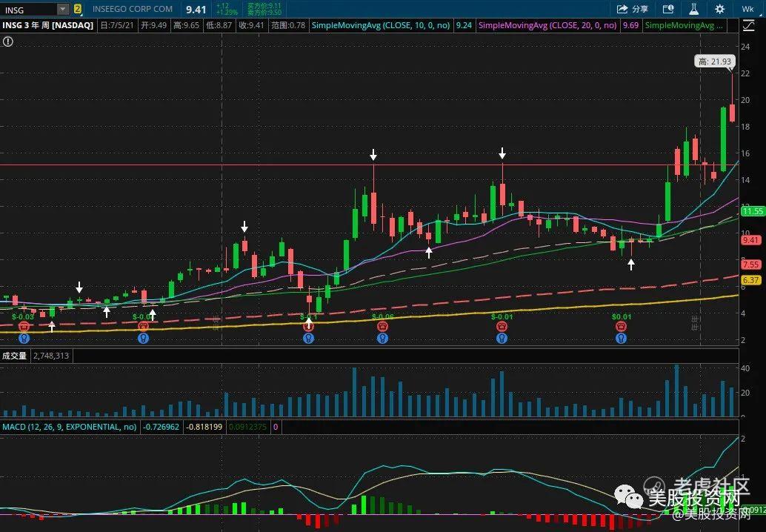Click the exclamation info icon on the chart

[x=8, y=42]
